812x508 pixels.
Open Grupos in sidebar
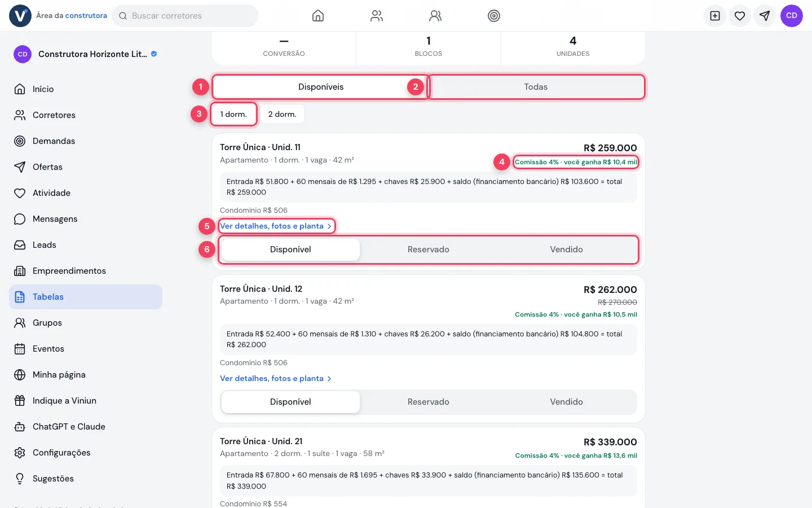[x=86, y=323]
